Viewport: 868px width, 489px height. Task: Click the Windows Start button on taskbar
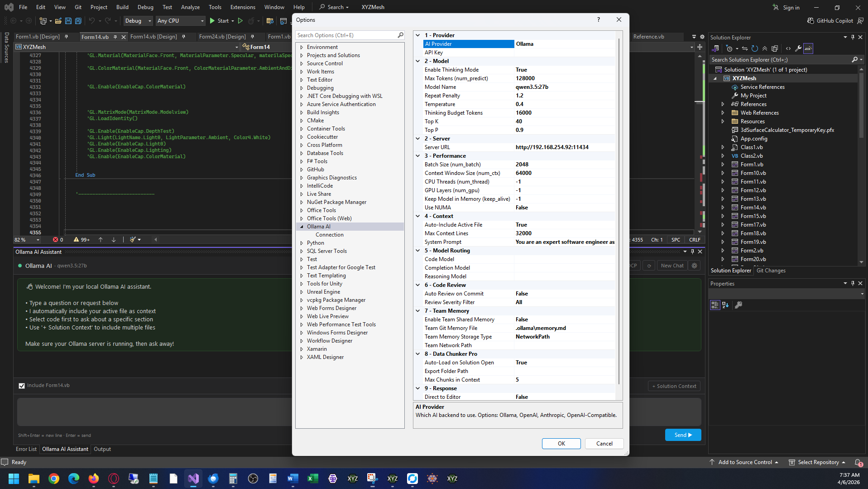[14, 479]
